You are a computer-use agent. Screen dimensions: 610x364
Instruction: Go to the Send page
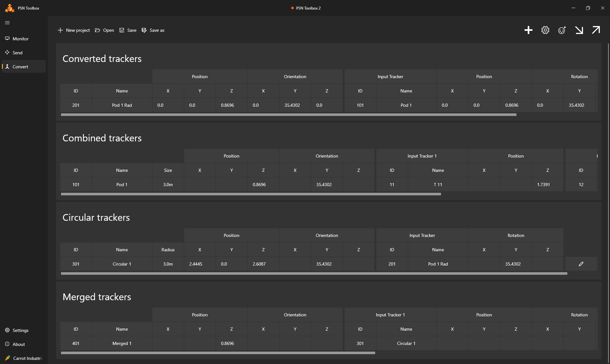(17, 53)
